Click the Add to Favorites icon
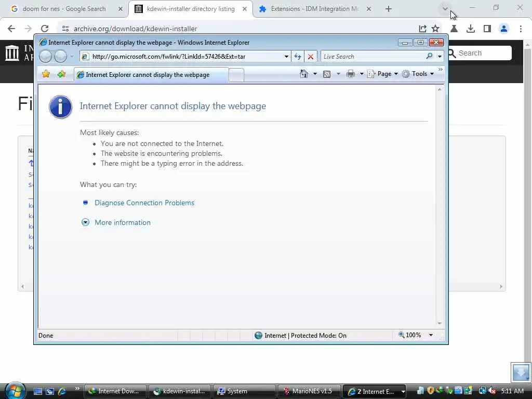532x399 pixels. tap(61, 74)
